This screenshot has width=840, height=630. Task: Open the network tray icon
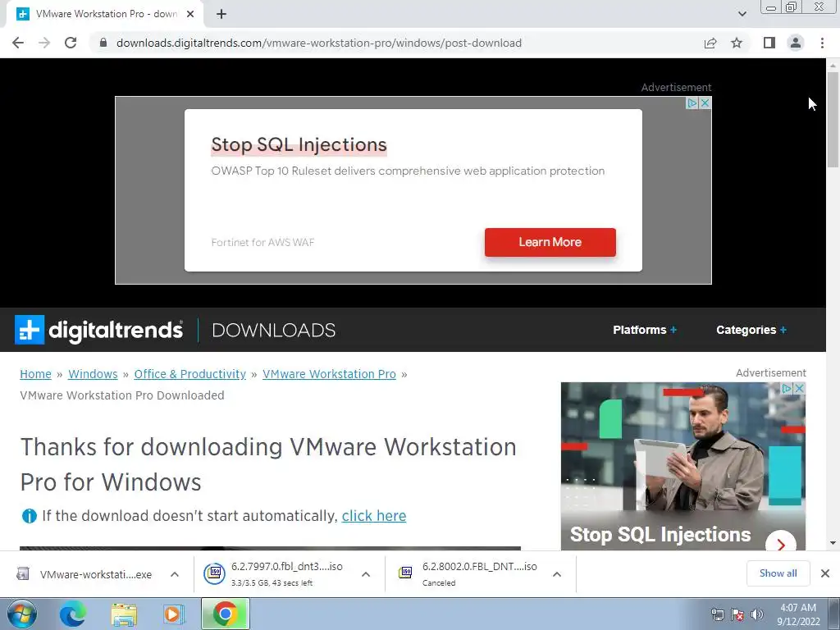(717, 614)
